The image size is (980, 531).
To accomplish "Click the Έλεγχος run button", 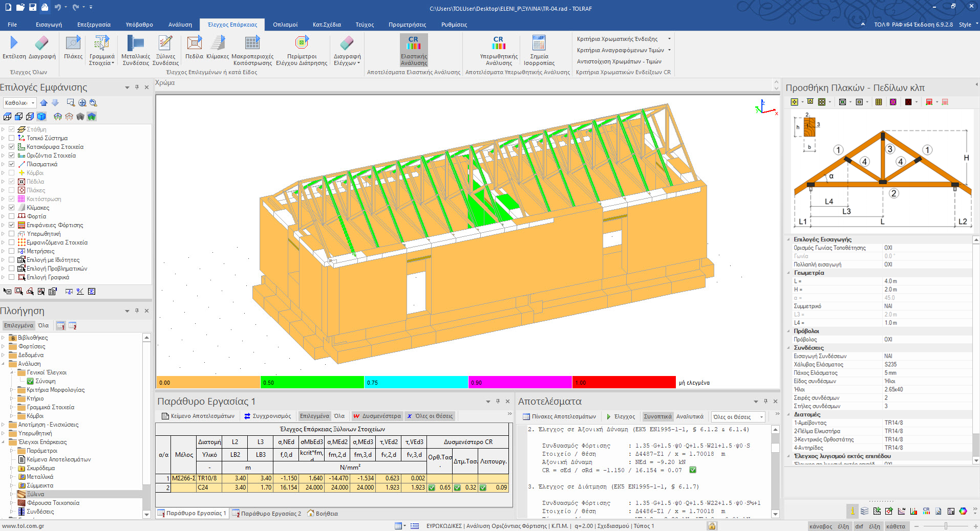I will point(621,416).
